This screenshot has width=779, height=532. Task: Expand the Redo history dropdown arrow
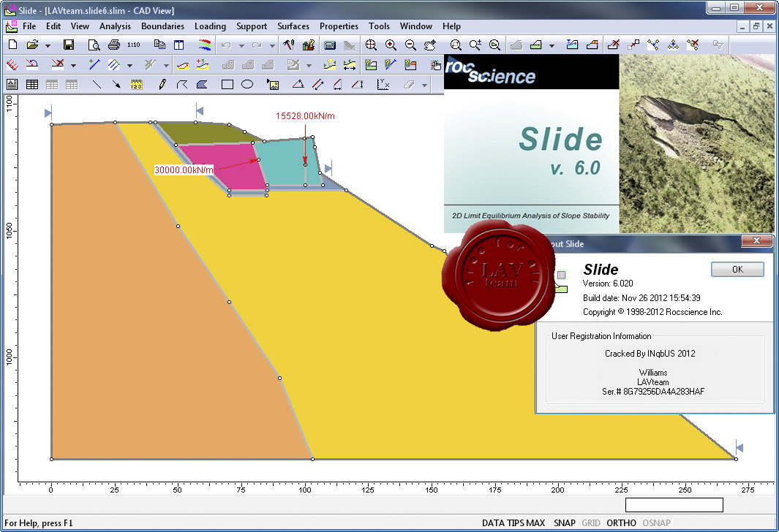point(272,45)
